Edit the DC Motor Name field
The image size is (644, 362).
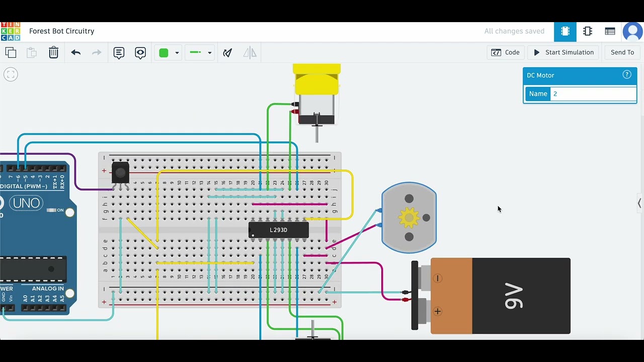pos(593,94)
